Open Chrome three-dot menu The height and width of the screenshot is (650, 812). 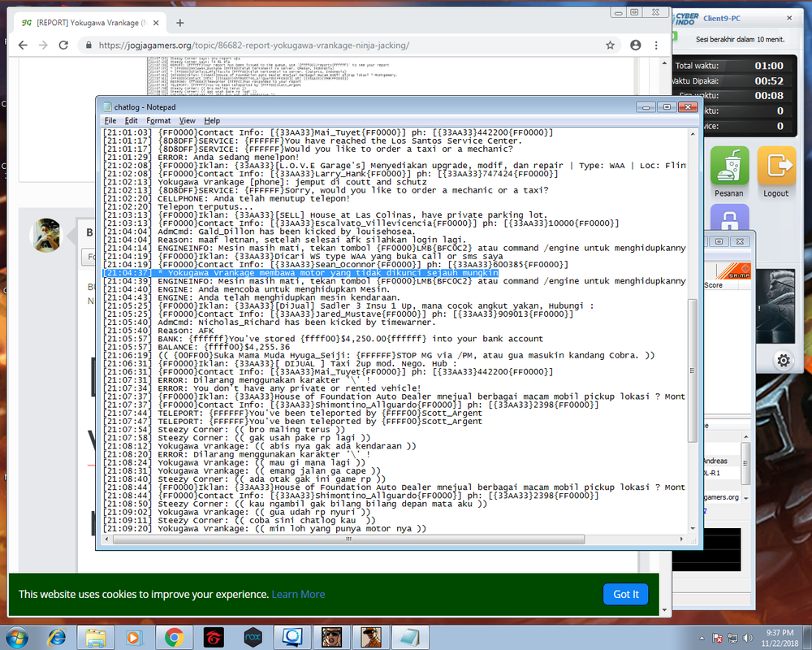coord(656,45)
